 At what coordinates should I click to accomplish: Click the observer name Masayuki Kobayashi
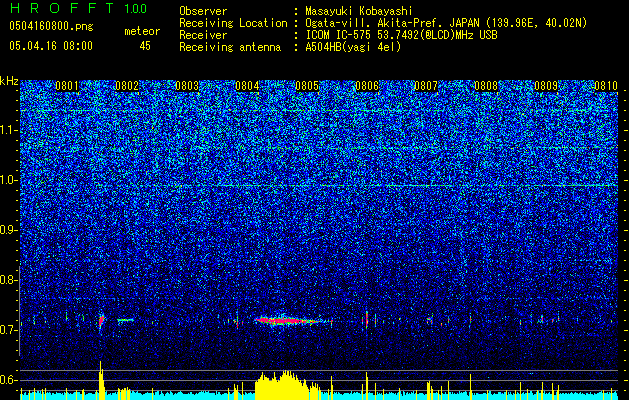tap(359, 11)
